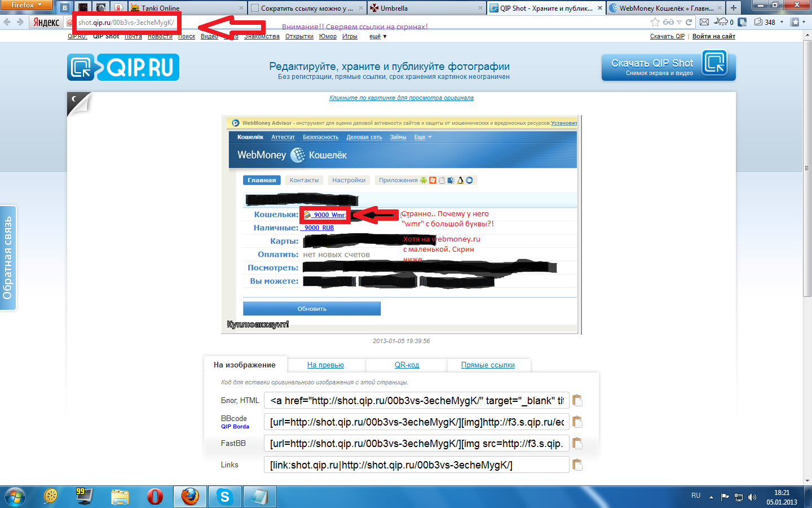This screenshot has width=812, height=508.
Task: Launch Opera from the taskbar
Action: (155, 497)
